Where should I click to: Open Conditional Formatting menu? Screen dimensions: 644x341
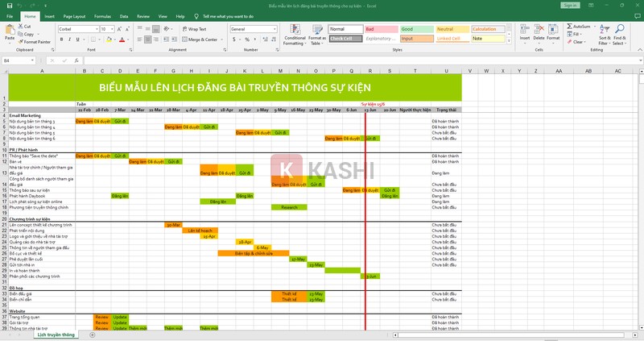295,35
